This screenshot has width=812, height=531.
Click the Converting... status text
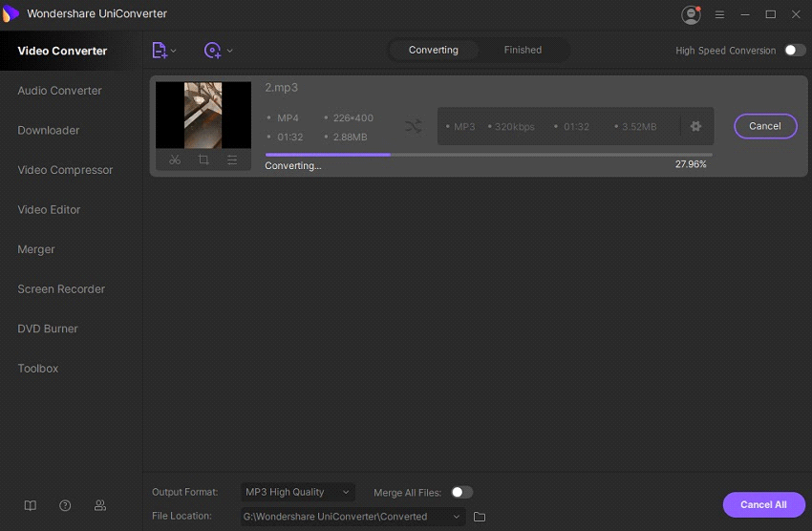point(293,165)
